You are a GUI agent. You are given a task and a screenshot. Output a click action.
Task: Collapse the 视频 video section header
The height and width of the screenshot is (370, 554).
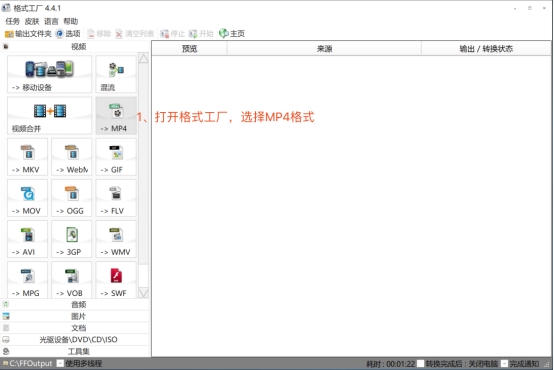coord(75,47)
